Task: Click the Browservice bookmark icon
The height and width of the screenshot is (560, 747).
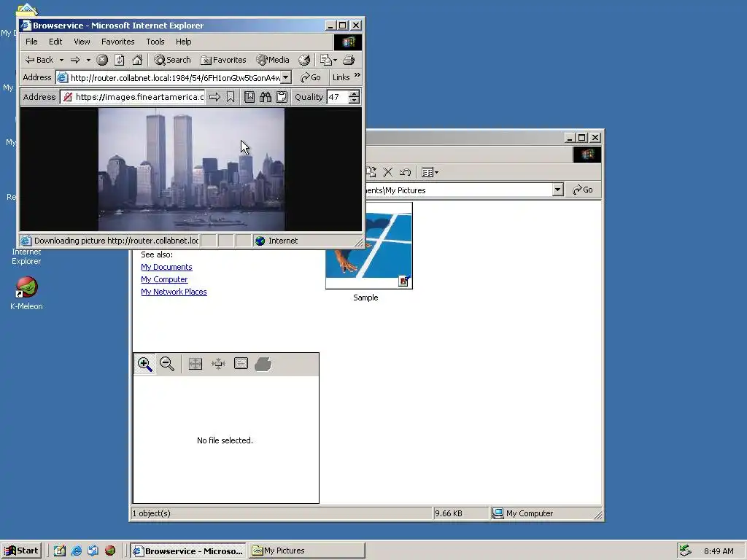Action: pyautogui.click(x=231, y=97)
